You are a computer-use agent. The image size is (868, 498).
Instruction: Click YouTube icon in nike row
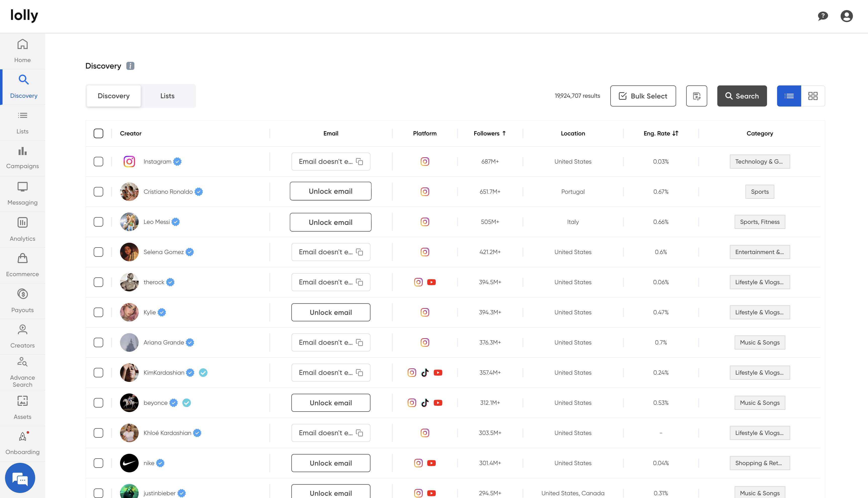[431, 463]
